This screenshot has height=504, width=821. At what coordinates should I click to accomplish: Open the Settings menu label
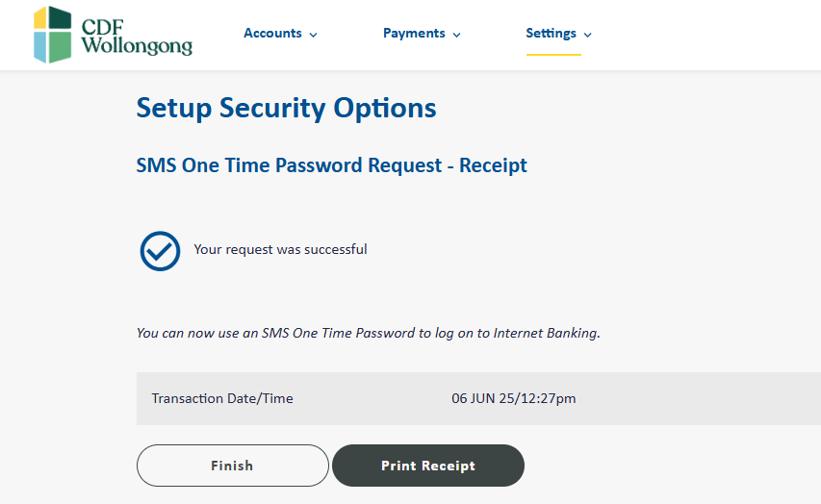[x=551, y=33]
